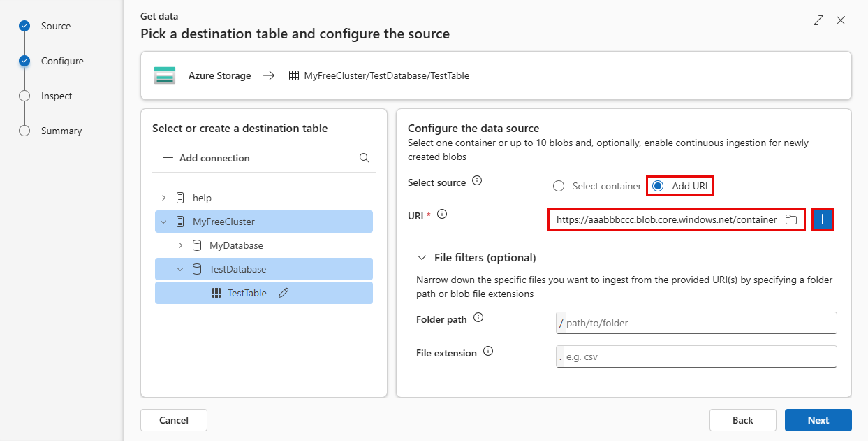868x441 pixels.
Task: Expand the help cluster node
Action: [x=164, y=198]
